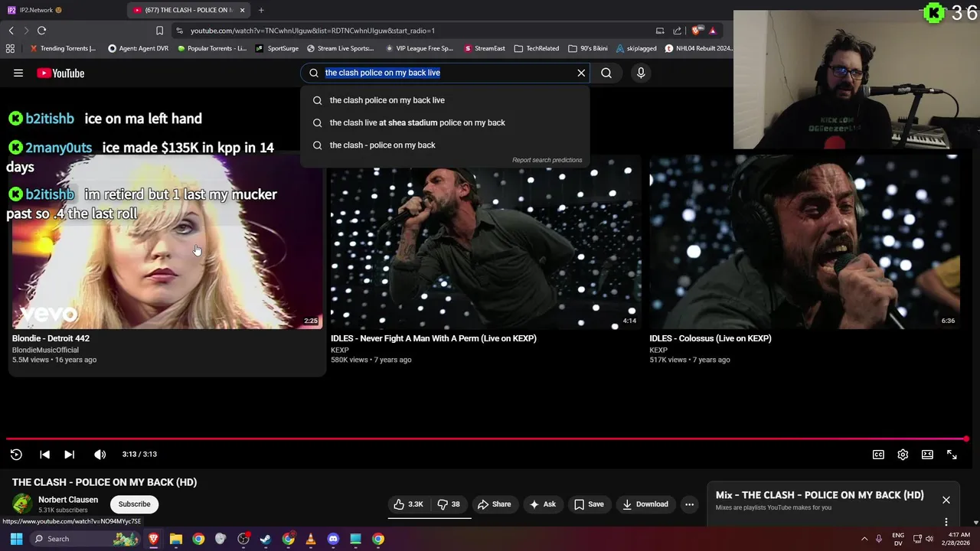Open Norbert Clausen channel avatar

(x=22, y=504)
